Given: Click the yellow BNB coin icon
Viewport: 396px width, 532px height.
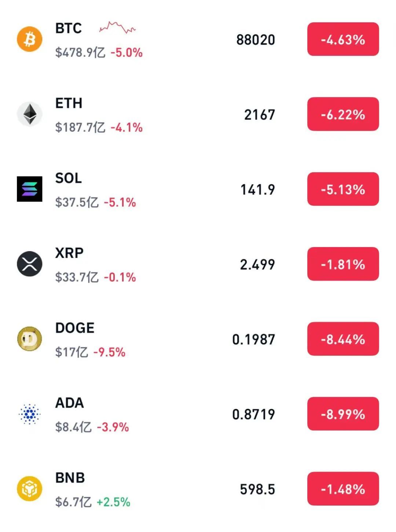Looking at the screenshot, I should coord(30,489).
